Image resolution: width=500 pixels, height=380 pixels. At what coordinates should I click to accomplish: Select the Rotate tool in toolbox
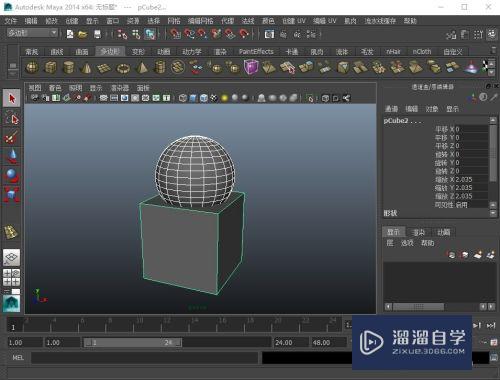point(12,176)
